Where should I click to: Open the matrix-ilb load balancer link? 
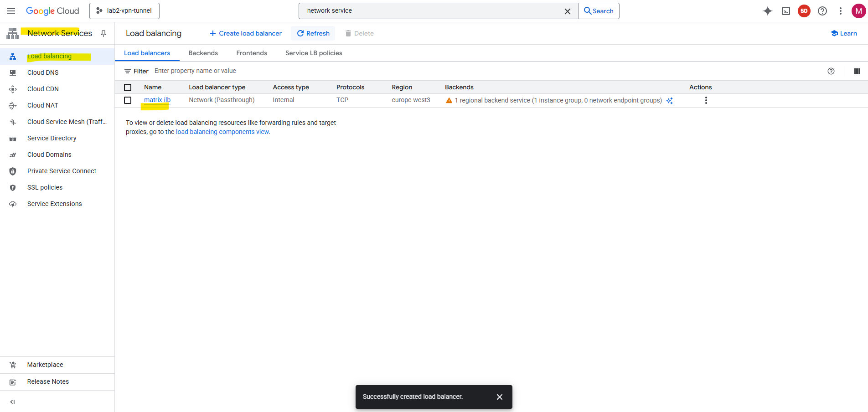point(157,100)
